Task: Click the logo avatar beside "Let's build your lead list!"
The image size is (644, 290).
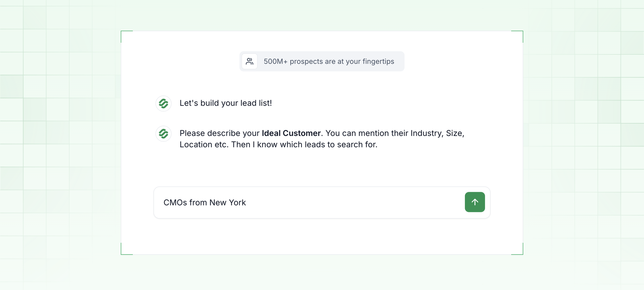Action: pyautogui.click(x=163, y=103)
